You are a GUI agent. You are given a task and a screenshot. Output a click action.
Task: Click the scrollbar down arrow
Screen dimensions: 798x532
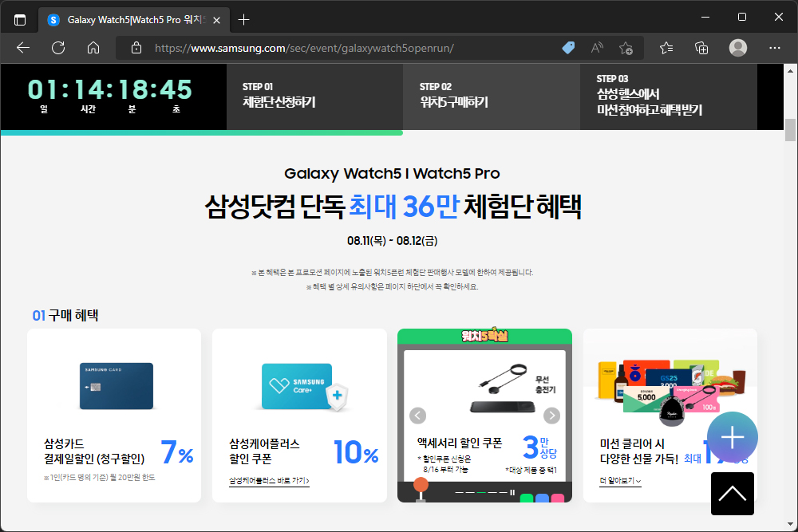[790, 524]
